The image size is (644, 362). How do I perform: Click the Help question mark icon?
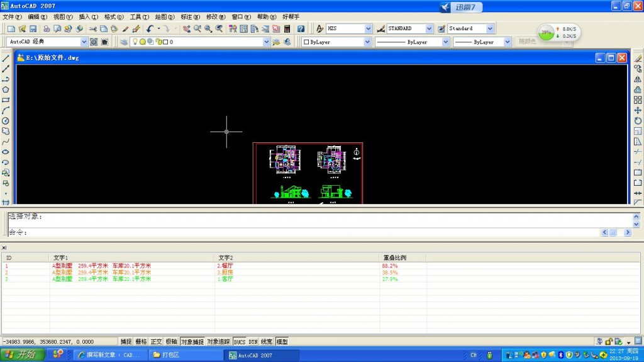(301, 29)
